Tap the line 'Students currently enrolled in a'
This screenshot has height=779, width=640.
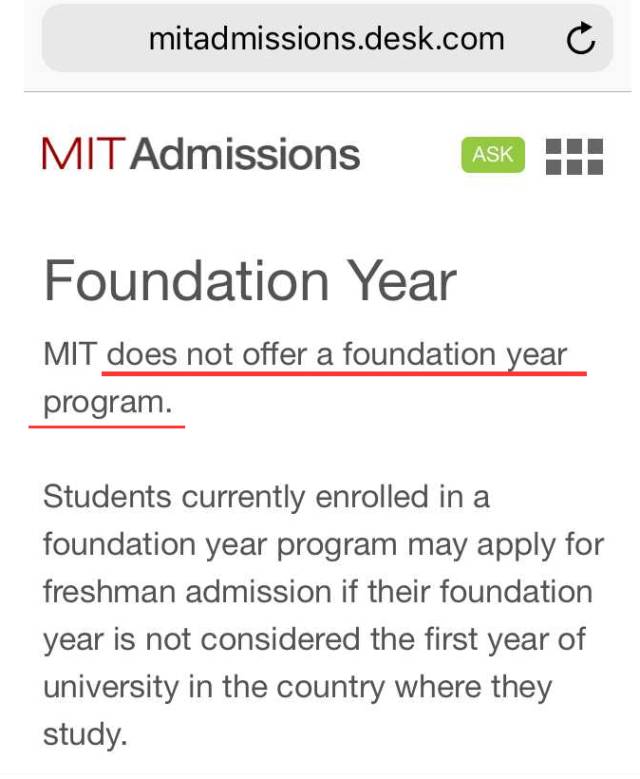coord(266,497)
